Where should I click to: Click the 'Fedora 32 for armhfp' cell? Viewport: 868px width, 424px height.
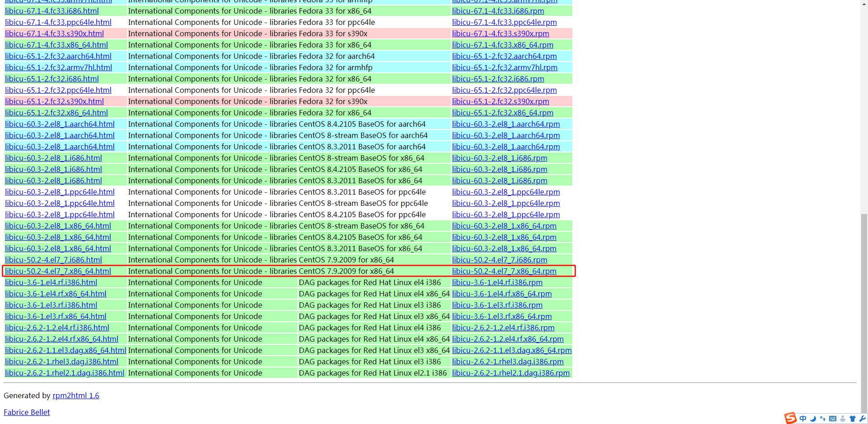coord(374,67)
